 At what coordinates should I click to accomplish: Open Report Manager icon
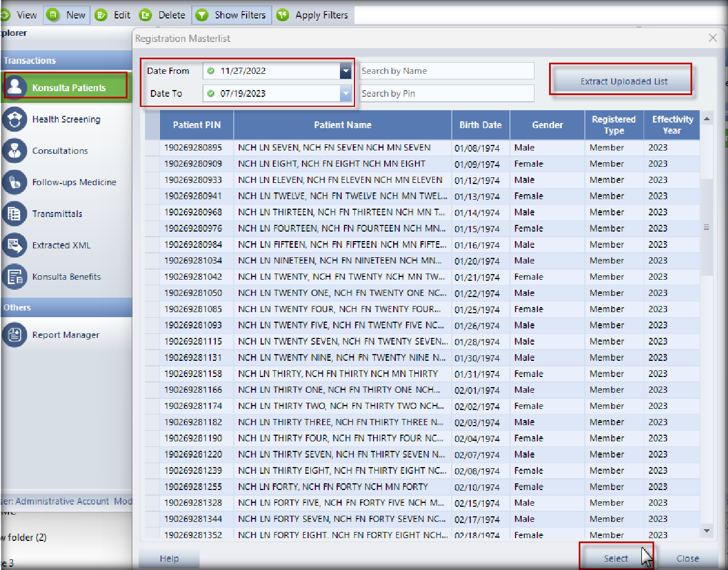tap(15, 335)
